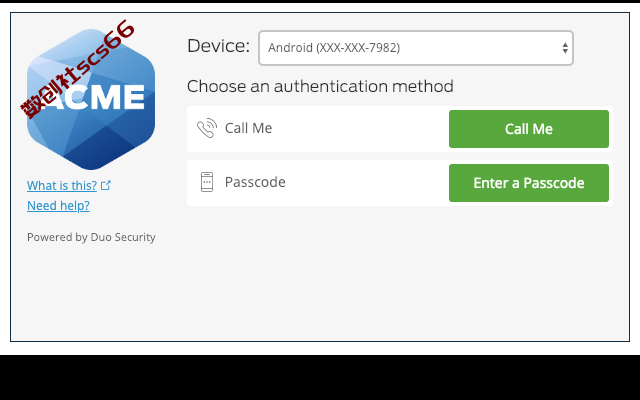Image resolution: width=640 pixels, height=400 pixels.
Task: Click the Enter a Passcode button
Action: (x=529, y=183)
